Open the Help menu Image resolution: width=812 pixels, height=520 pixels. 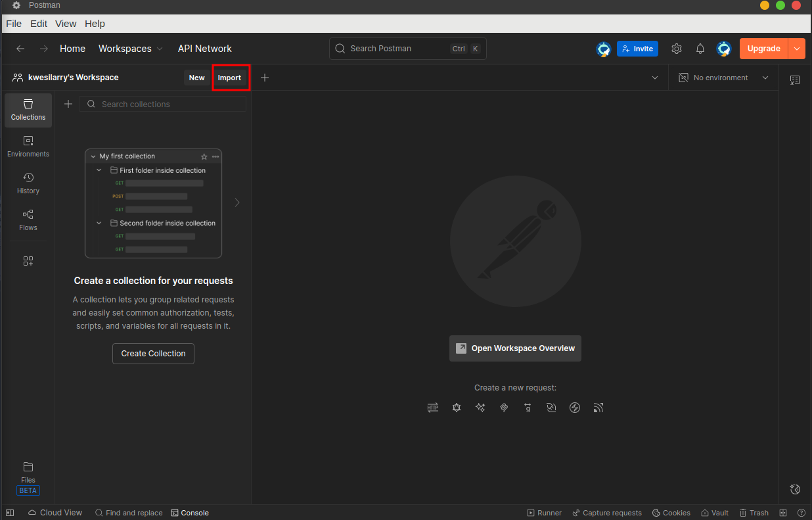tap(95, 23)
